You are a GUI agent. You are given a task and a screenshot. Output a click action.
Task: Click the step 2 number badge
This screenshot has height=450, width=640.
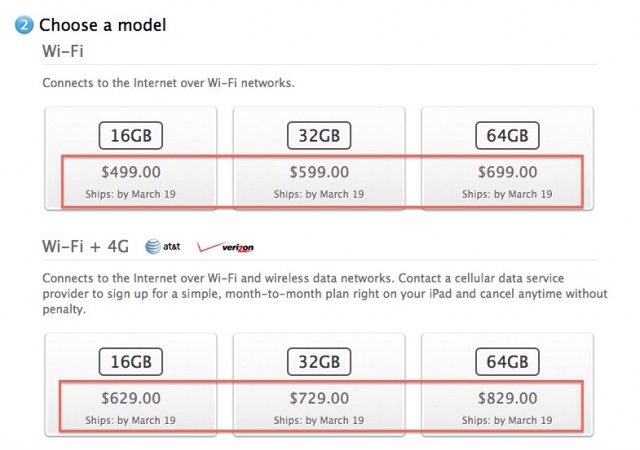click(x=25, y=24)
